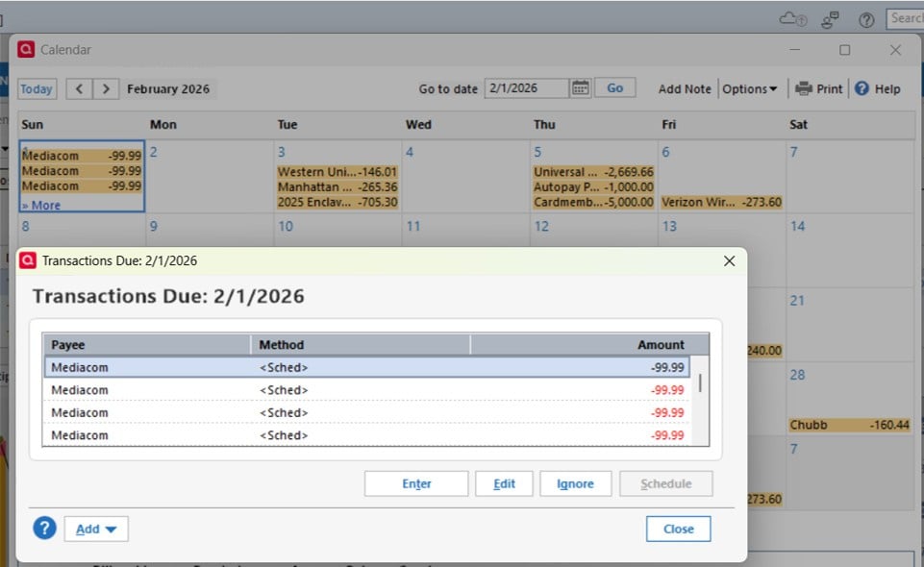This screenshot has height=567, width=924.
Task: Click Add Note in toolbar
Action: 685,89
